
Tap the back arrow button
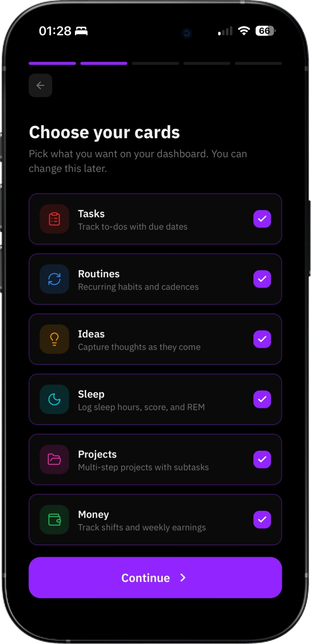pyautogui.click(x=40, y=85)
